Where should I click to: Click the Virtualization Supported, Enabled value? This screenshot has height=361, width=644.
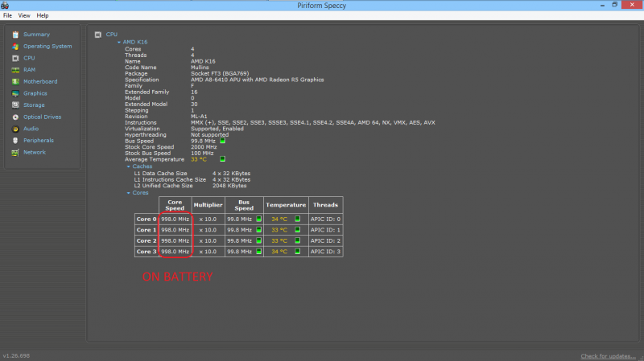point(217,129)
